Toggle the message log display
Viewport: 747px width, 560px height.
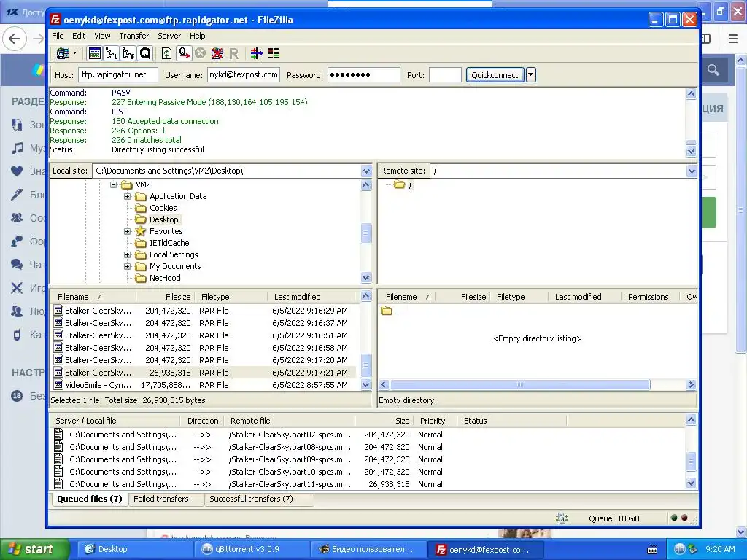click(x=95, y=53)
